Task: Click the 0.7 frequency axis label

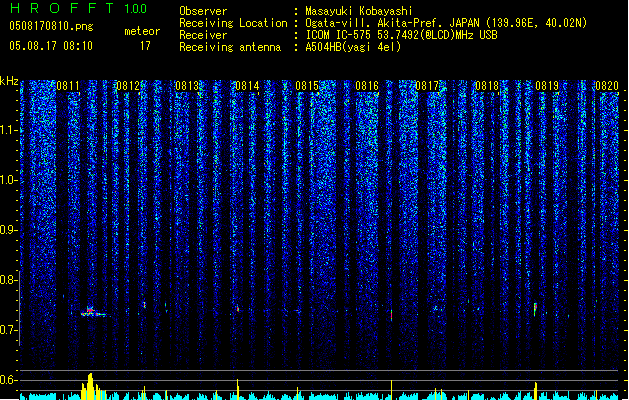Action: 9,330
